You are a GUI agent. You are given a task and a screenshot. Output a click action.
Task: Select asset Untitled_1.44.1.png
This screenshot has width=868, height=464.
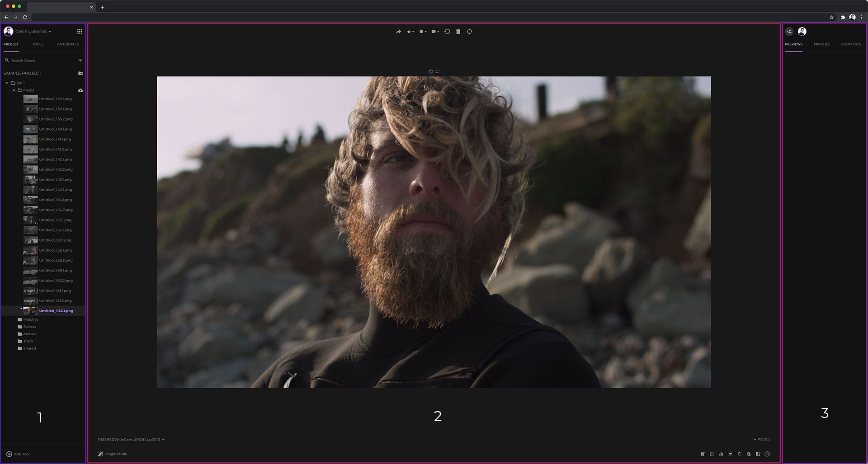[x=47, y=190]
